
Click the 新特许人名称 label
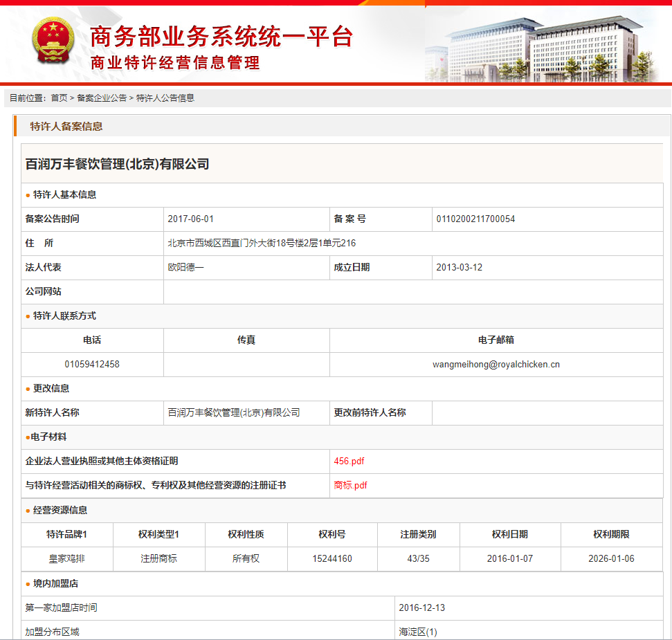coord(53,412)
